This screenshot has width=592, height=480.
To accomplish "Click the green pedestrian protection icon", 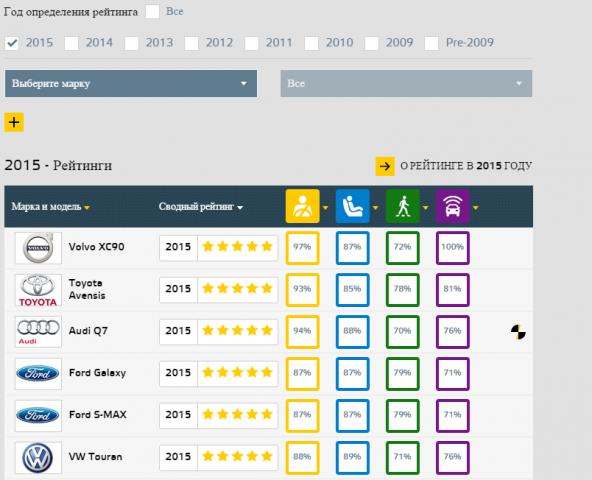I will point(402,206).
